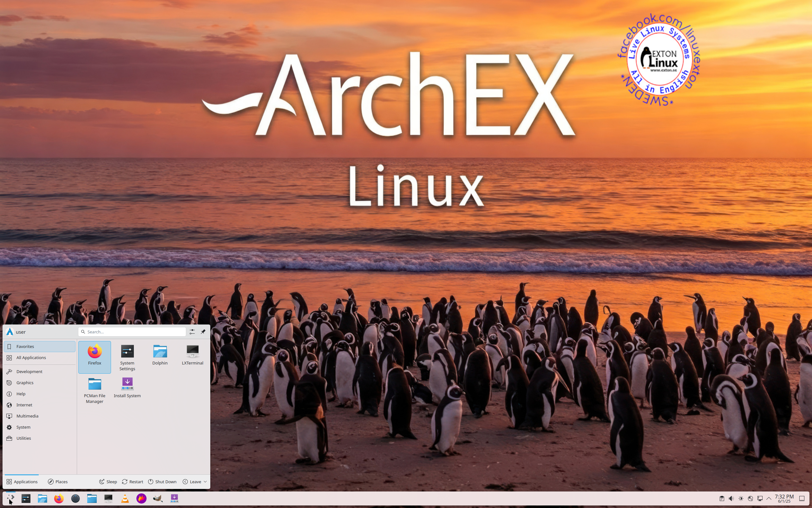Open System Settings icon in taskbar
Screen dimensions: 812x508
pos(26,498)
